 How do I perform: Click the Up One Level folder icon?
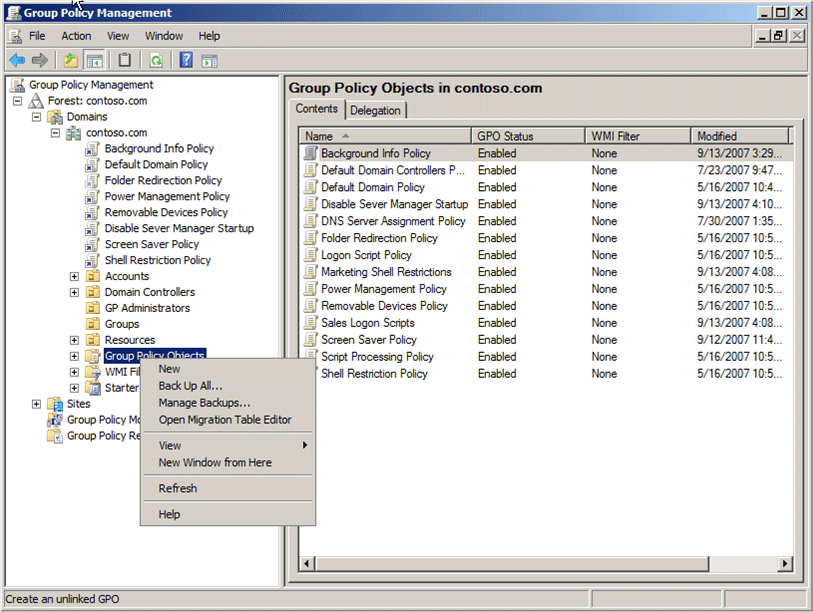70,60
